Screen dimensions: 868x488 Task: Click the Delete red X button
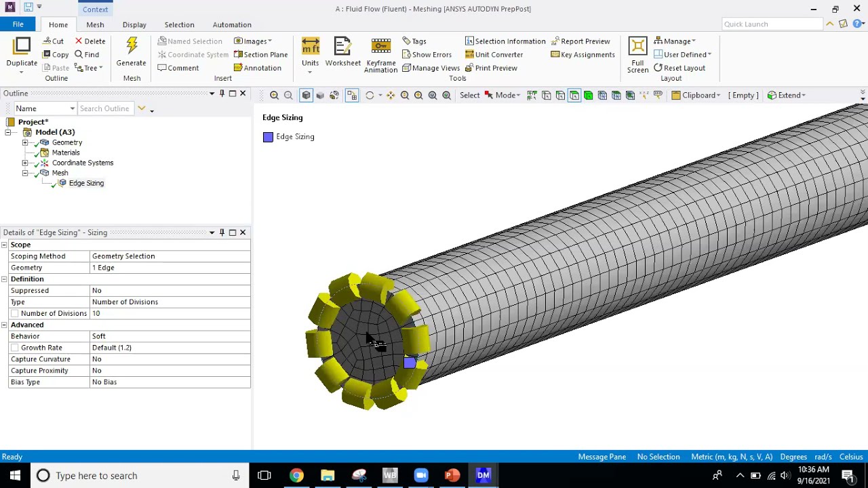tap(90, 41)
